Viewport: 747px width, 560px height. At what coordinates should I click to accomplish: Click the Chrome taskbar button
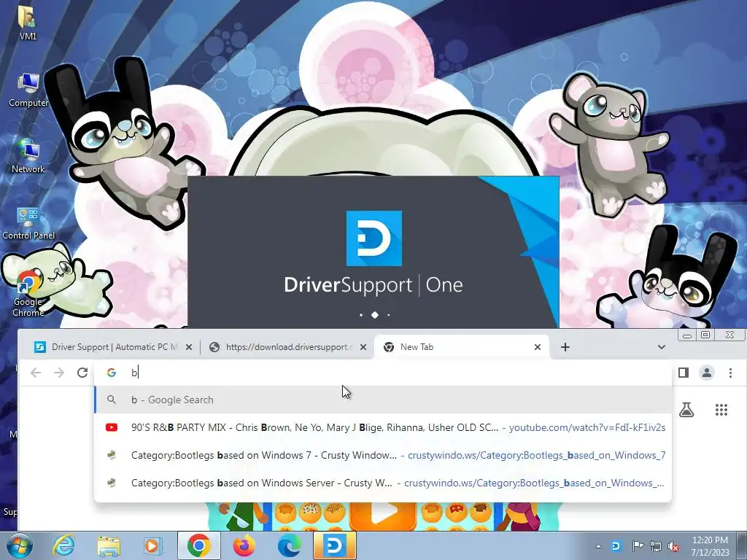(x=199, y=545)
